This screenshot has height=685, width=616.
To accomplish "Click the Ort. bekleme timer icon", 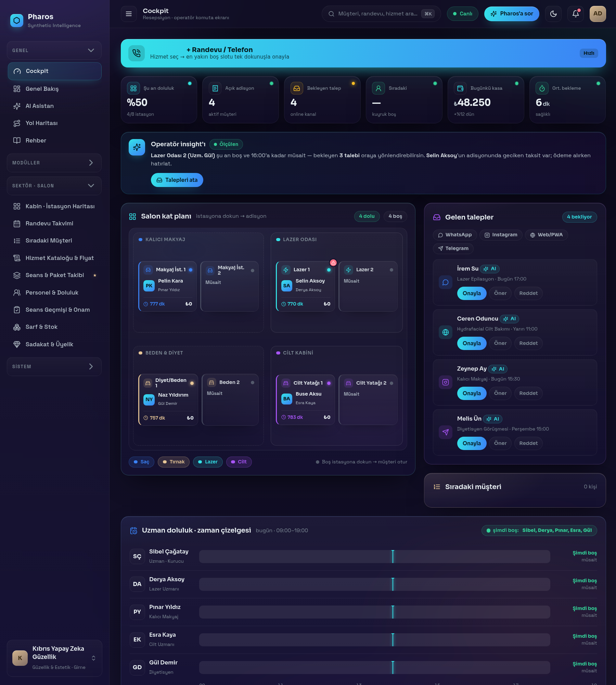I will click(x=542, y=88).
